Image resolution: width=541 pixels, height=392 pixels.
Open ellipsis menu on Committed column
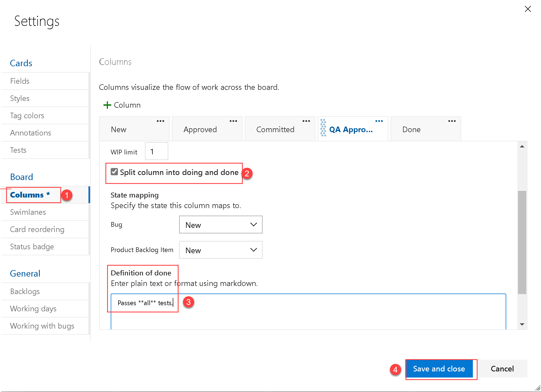click(306, 121)
